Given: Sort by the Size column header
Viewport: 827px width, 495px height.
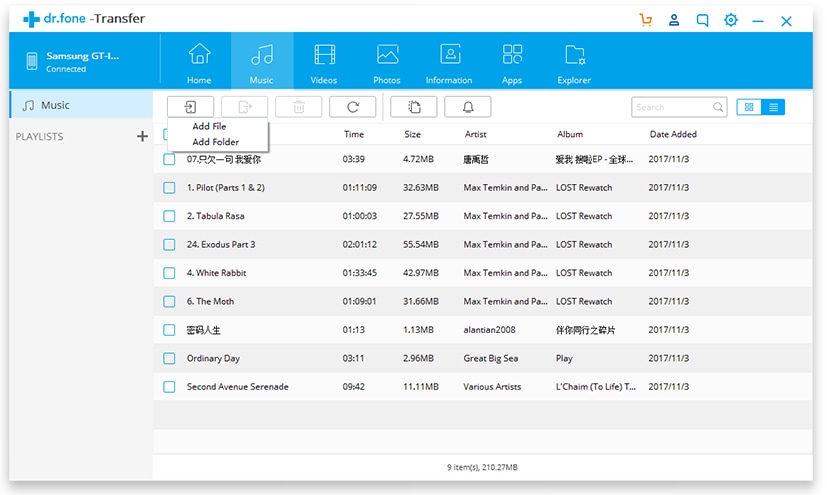Looking at the screenshot, I should click(x=412, y=134).
